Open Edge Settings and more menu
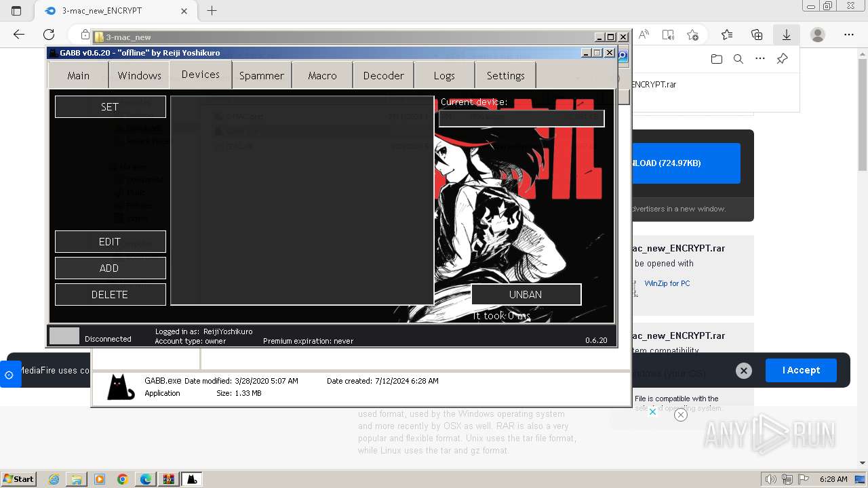The image size is (868, 488). 849,35
